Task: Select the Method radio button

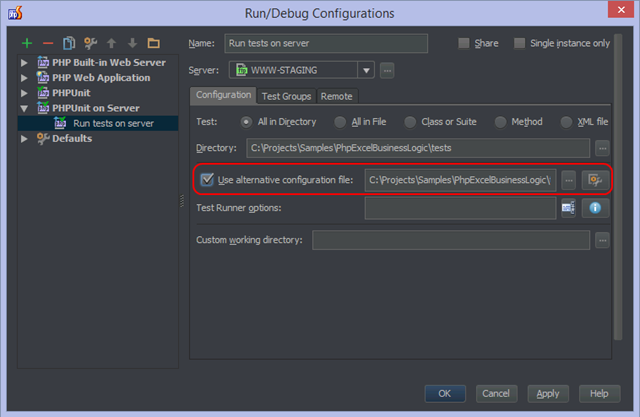Action: coord(500,122)
